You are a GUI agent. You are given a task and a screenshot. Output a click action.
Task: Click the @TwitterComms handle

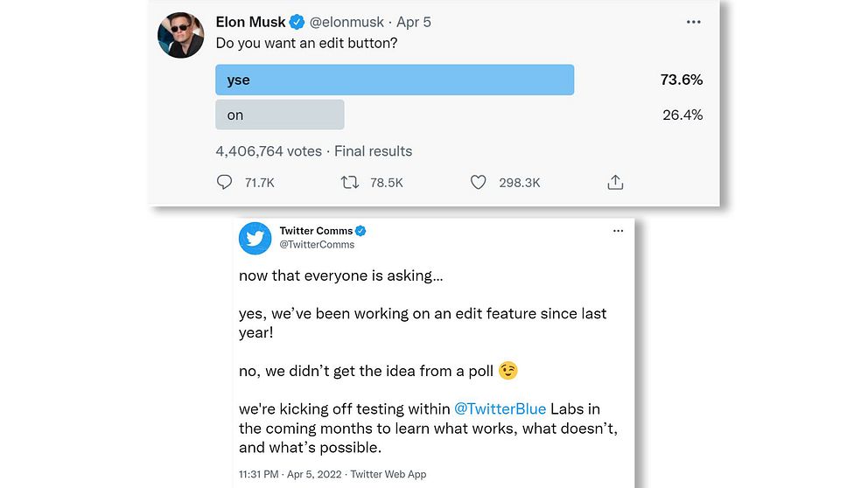coord(318,245)
